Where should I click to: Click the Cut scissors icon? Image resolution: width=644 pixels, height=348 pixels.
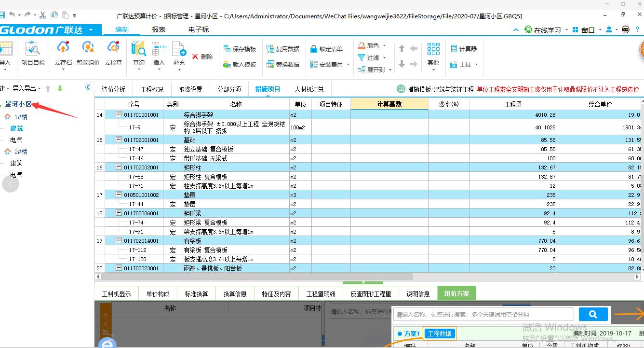[x=42, y=15]
